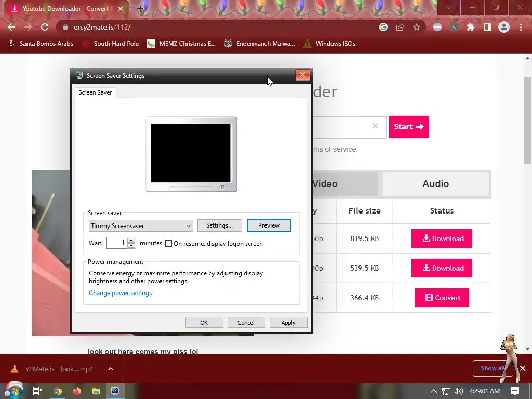Click the screen saver monitor preview
Viewport: 532px width, 399px height.
(191, 154)
